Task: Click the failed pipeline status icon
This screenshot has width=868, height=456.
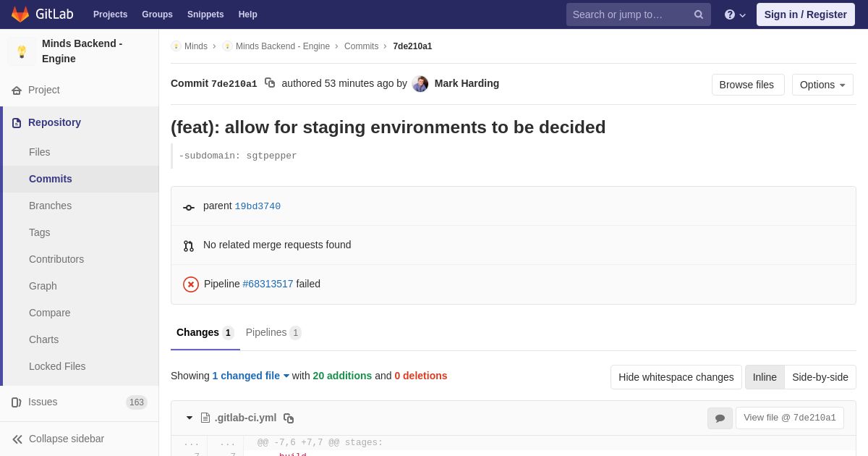Action: coord(191,284)
